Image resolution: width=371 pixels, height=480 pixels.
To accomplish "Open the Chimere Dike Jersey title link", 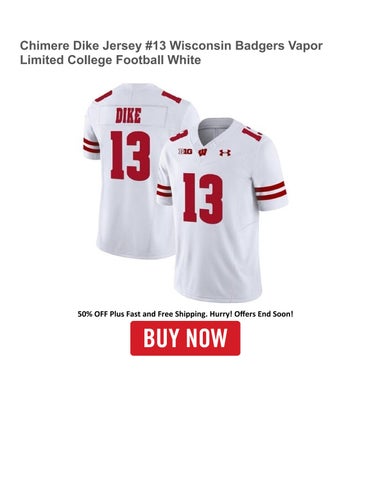I will 171,53.
